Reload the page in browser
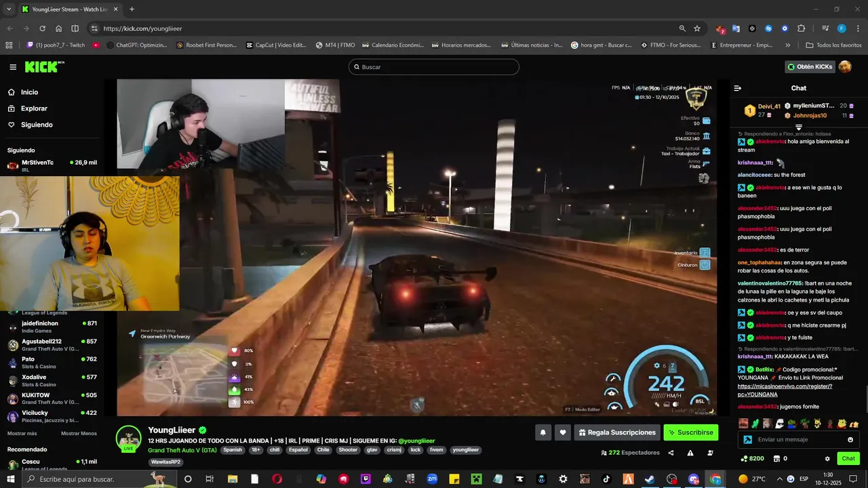 click(42, 28)
